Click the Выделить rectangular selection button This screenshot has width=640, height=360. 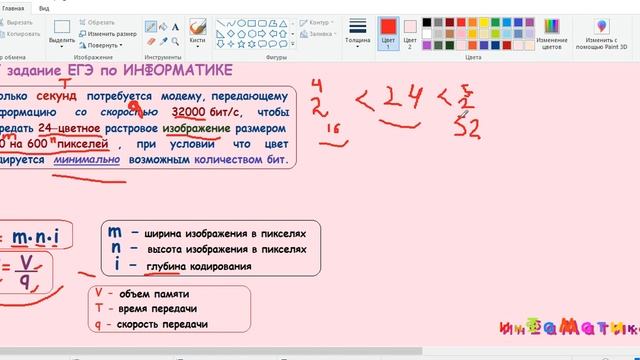(x=62, y=27)
